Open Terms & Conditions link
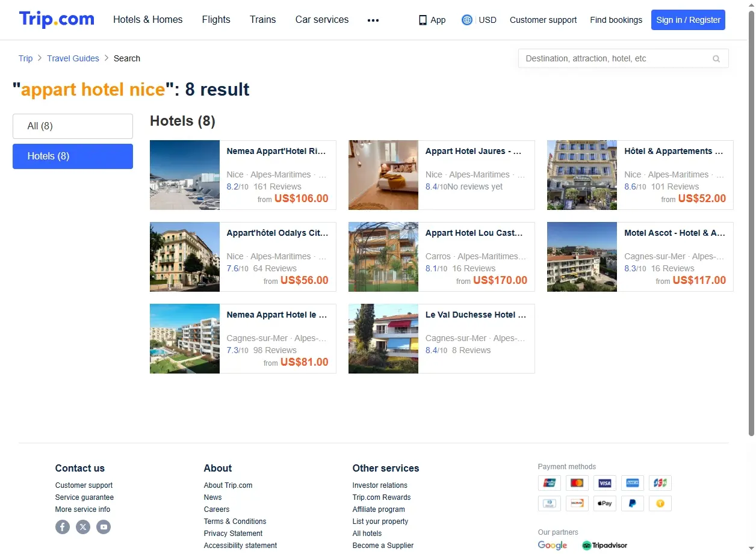The width and height of the screenshot is (756, 554). [x=235, y=522]
